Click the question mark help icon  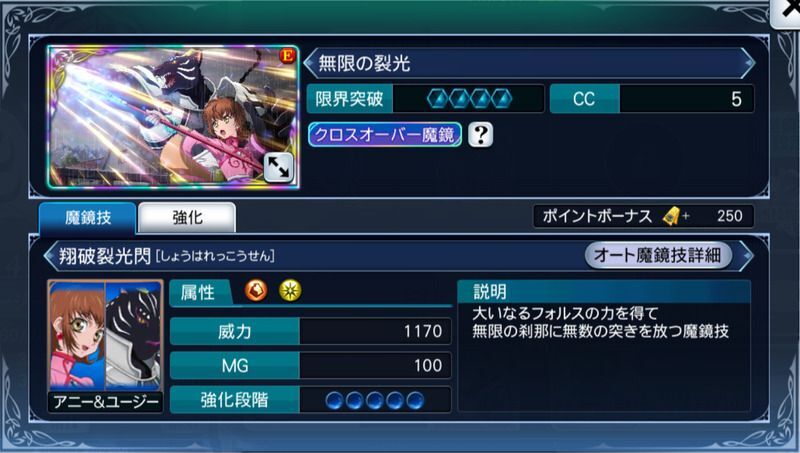(480, 135)
